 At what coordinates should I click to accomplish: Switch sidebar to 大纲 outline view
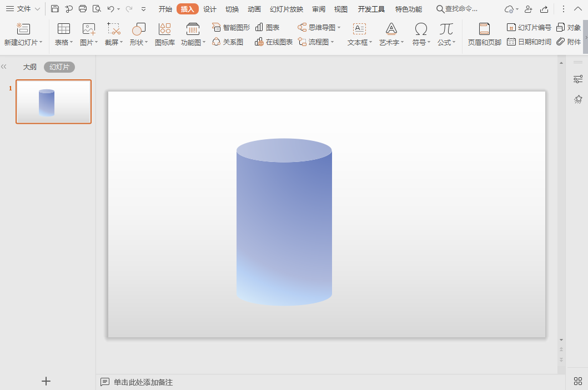pyautogui.click(x=29, y=67)
